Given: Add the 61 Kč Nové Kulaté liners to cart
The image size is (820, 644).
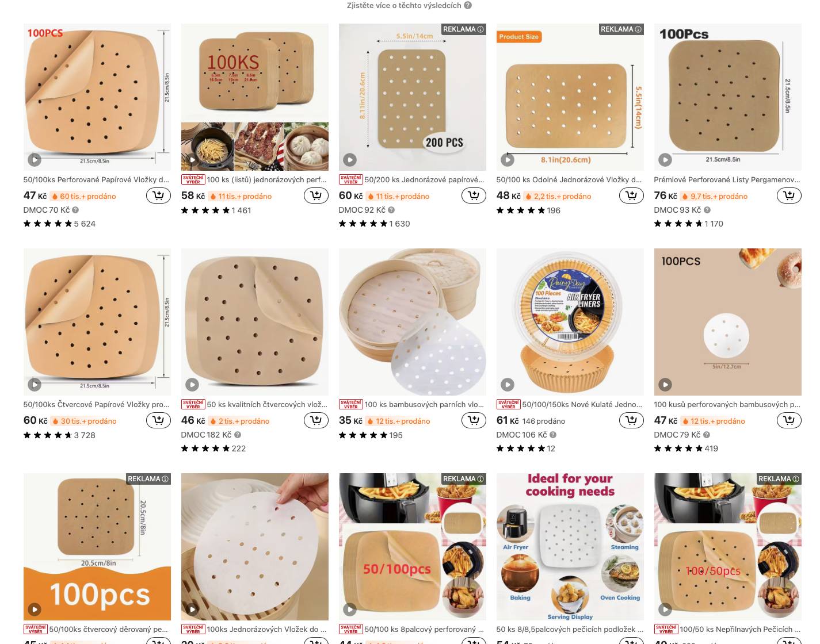Looking at the screenshot, I should (x=631, y=421).
